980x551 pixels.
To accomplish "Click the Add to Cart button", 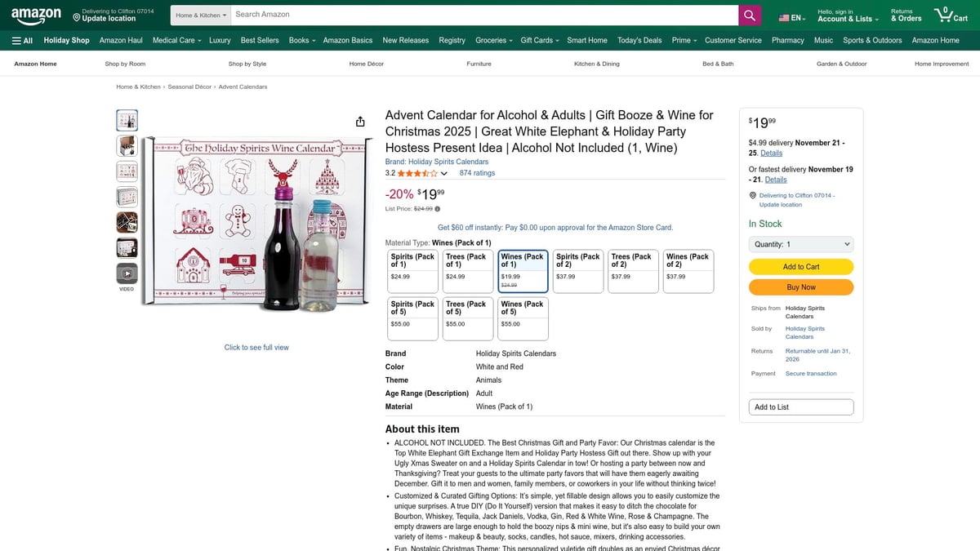I will coord(800,266).
